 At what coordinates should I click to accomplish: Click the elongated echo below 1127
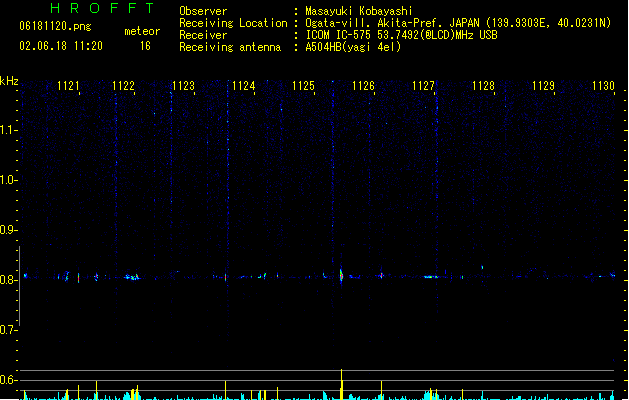click(431, 277)
